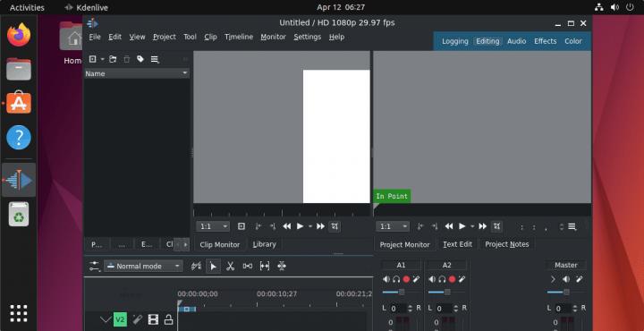Rewind playback in the clip monitor
The width and height of the screenshot is (644, 331).
(287, 226)
